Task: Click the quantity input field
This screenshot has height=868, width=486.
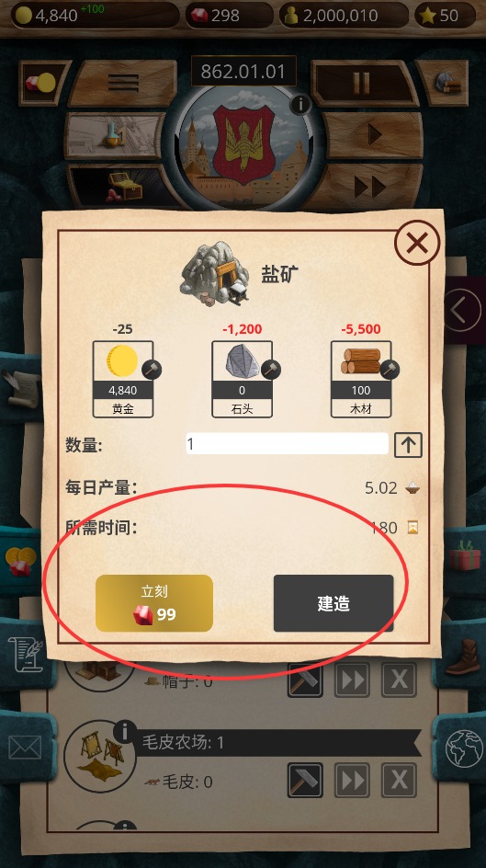Action: click(x=287, y=444)
